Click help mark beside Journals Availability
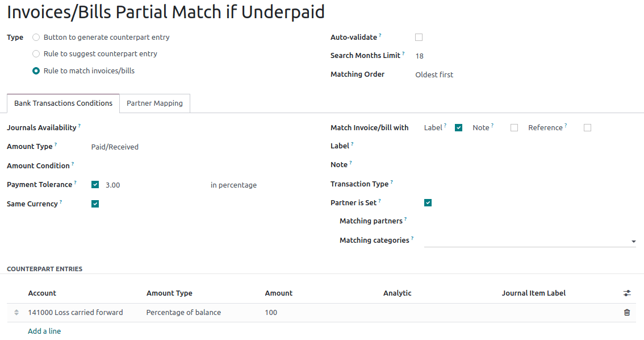The image size is (644, 340). click(x=80, y=126)
